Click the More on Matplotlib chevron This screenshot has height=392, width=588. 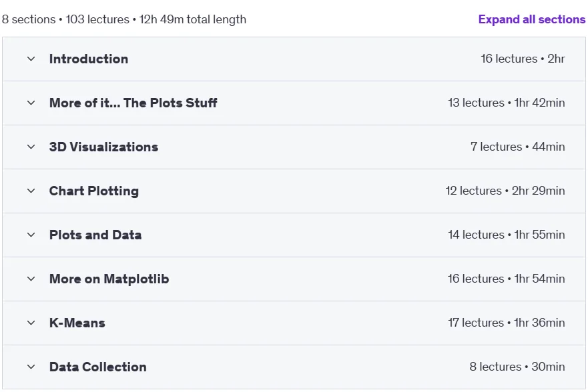[31, 279]
